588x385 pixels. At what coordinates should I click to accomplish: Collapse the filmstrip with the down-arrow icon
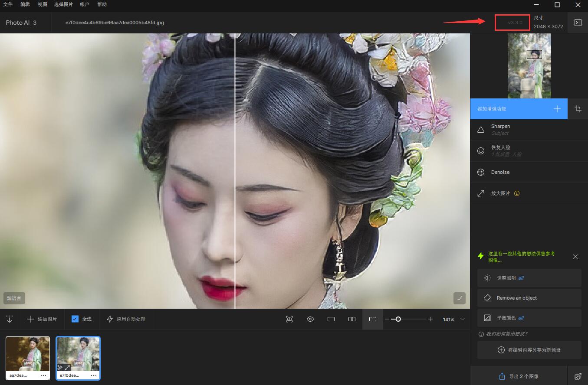[x=10, y=319]
